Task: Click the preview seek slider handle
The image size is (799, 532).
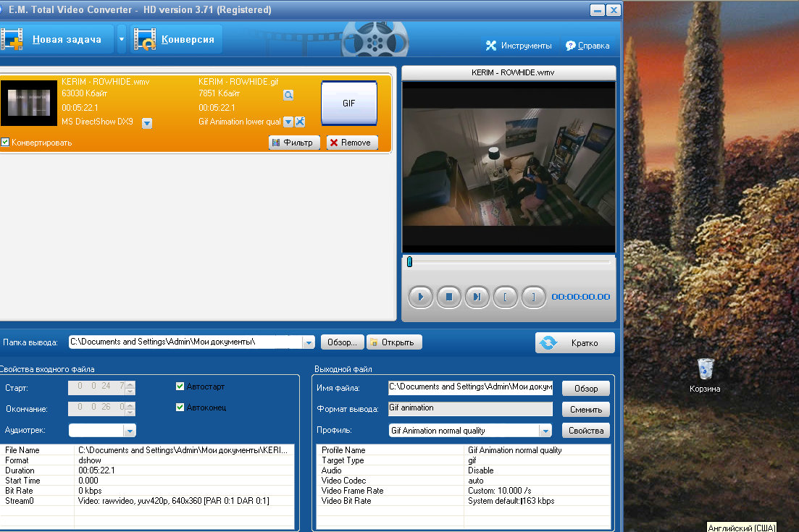Action: pyautogui.click(x=410, y=262)
